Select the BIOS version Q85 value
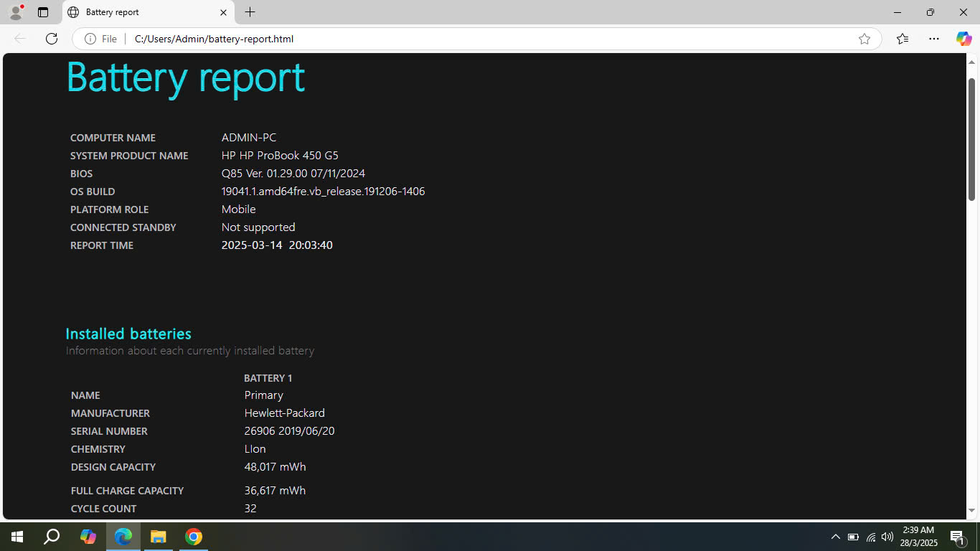 [293, 174]
